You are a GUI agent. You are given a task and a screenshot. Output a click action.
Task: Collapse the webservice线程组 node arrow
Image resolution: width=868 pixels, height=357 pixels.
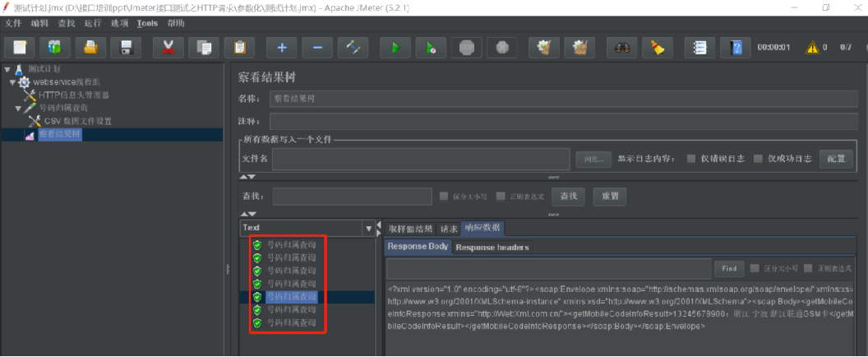12,82
